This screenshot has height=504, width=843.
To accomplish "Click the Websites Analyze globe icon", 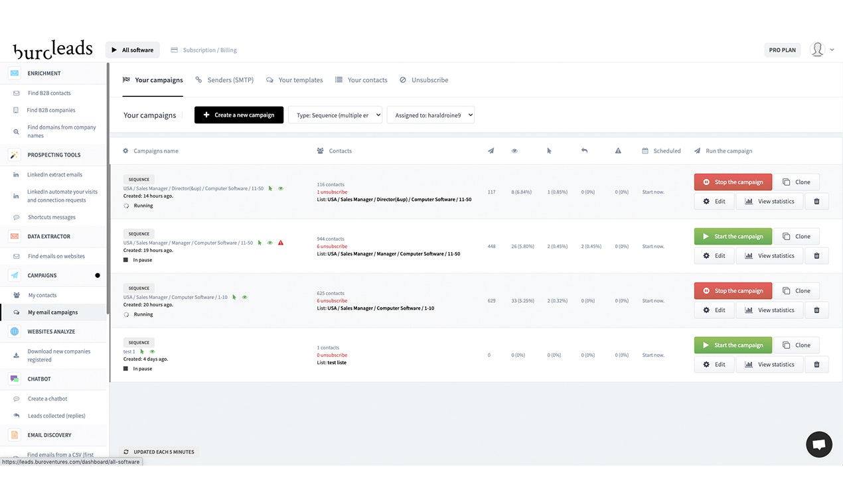I will tap(15, 332).
